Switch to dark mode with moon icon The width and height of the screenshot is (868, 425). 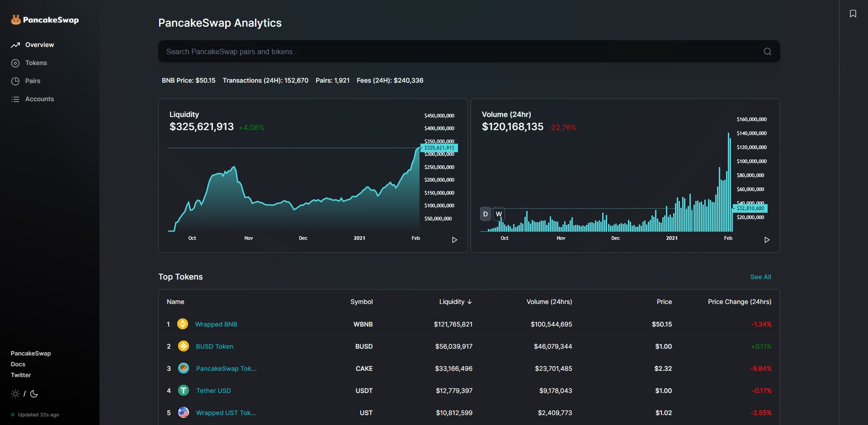coord(34,394)
